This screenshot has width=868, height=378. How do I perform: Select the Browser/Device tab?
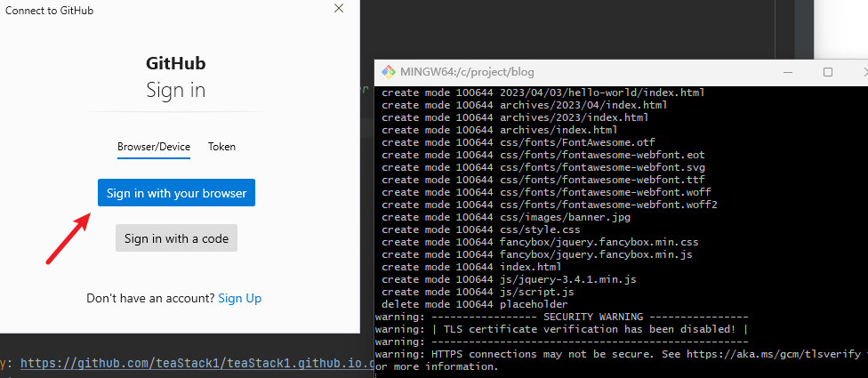pos(154,147)
